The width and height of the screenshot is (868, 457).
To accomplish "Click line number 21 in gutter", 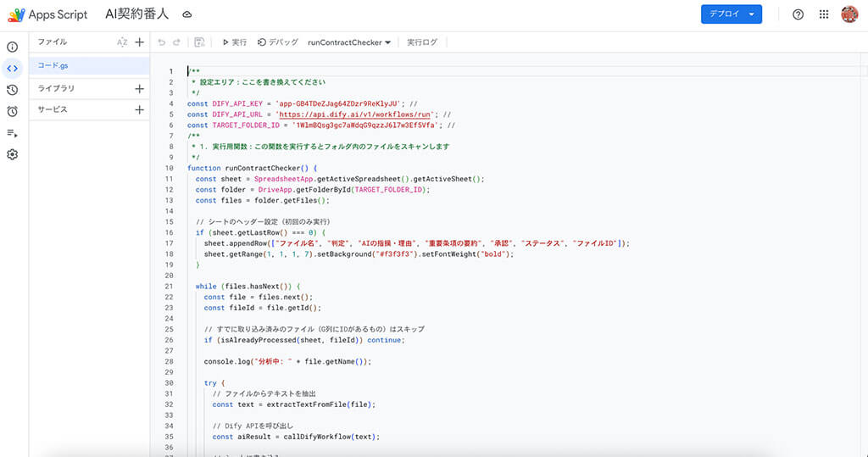I will pos(170,287).
